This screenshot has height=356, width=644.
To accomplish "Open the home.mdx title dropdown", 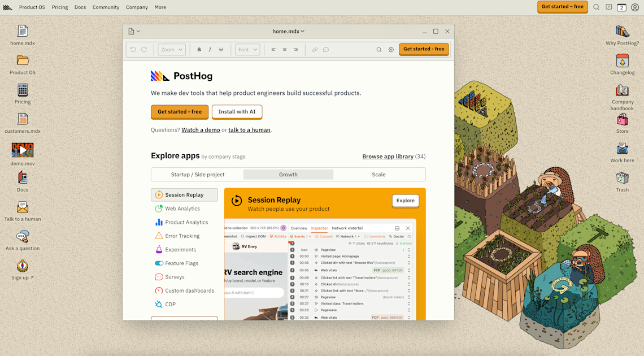I will pyautogui.click(x=289, y=31).
